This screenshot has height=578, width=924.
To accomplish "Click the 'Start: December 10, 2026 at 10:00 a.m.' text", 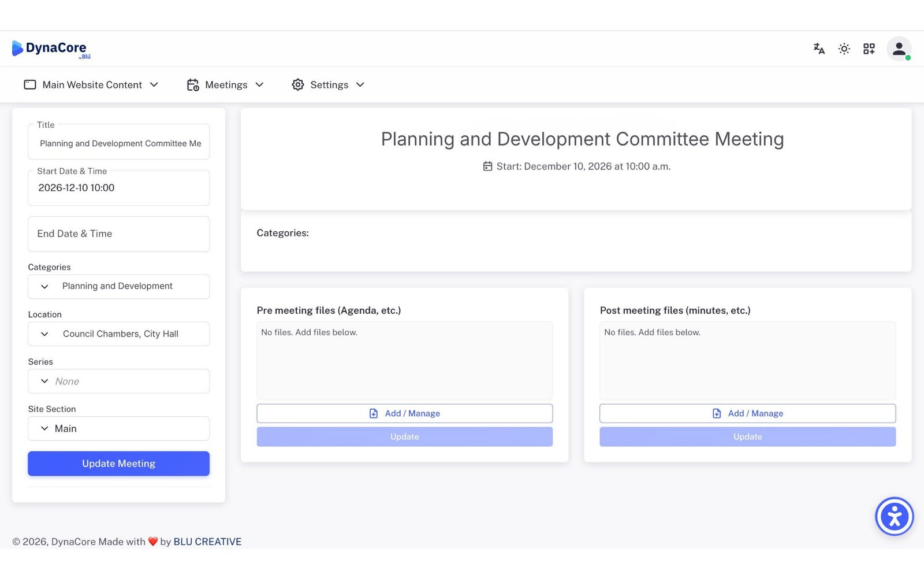I will pos(583,166).
